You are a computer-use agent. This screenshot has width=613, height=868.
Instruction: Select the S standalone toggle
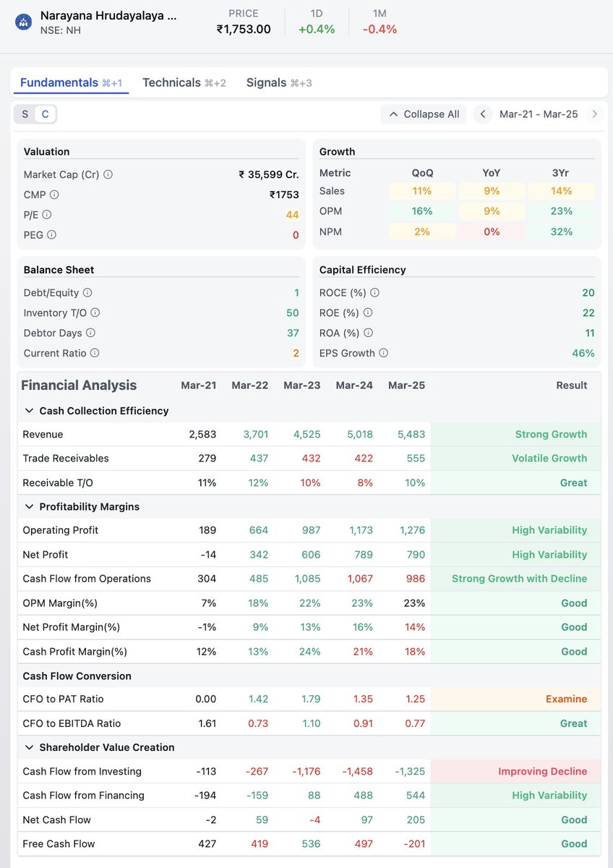point(25,114)
